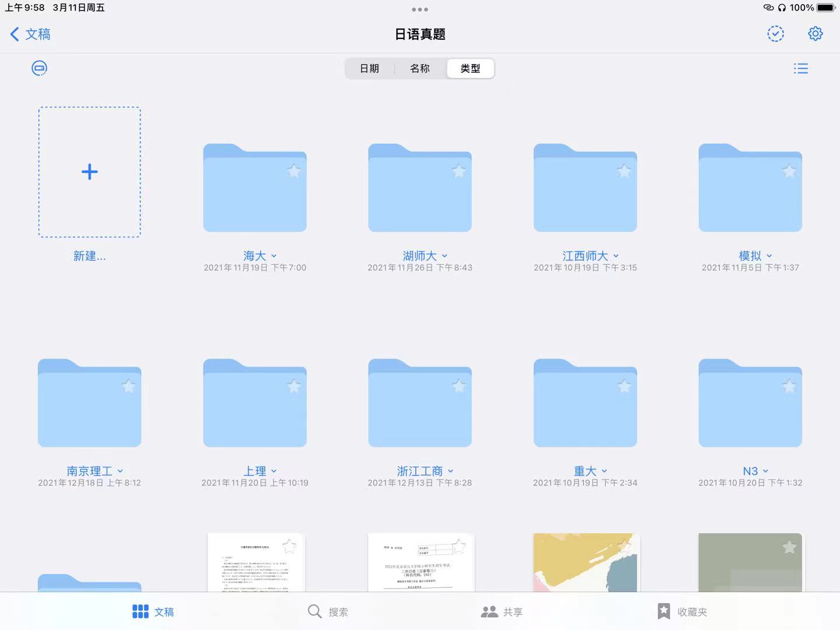Select the 类型 sort tab
840x630 pixels.
pyautogui.click(x=470, y=68)
